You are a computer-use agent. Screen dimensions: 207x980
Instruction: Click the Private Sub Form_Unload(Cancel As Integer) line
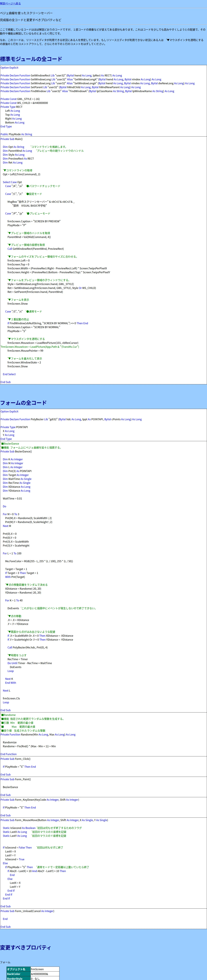27,911
